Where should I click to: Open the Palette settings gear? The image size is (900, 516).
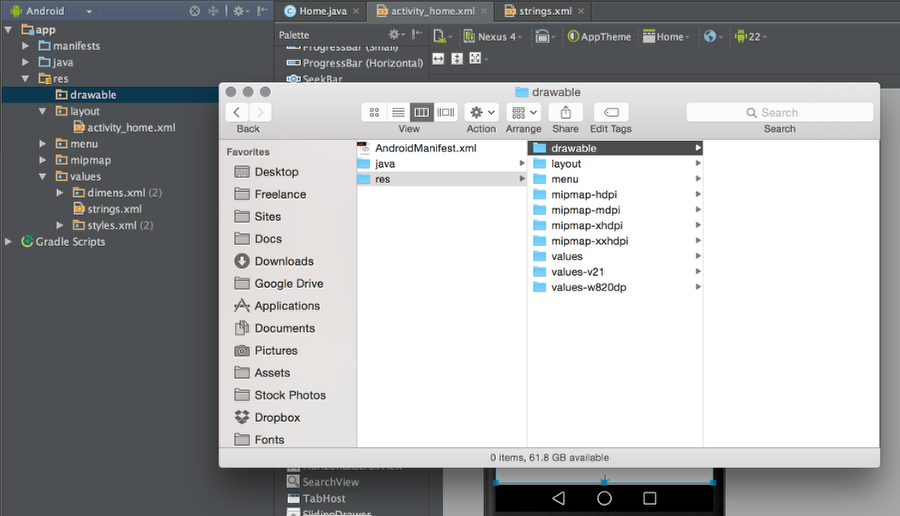[x=396, y=34]
